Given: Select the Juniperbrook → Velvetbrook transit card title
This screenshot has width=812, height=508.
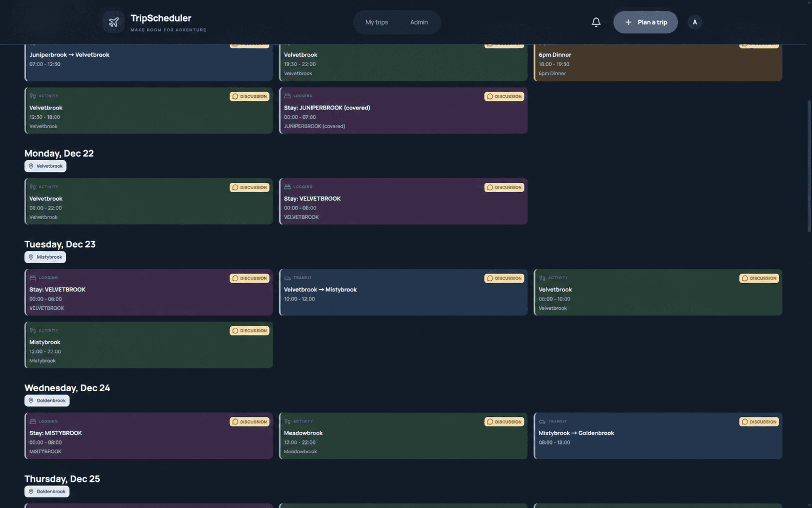Looking at the screenshot, I should 69,55.
